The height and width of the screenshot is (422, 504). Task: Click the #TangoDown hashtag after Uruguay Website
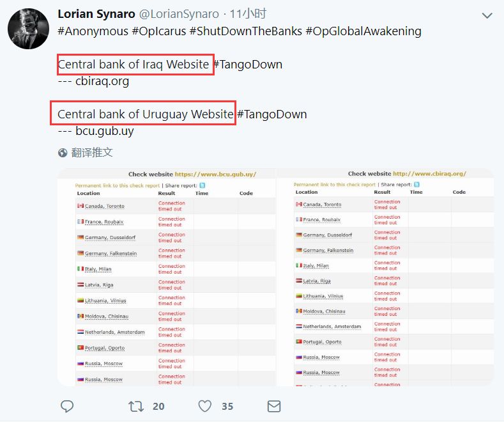pyautogui.click(x=273, y=114)
